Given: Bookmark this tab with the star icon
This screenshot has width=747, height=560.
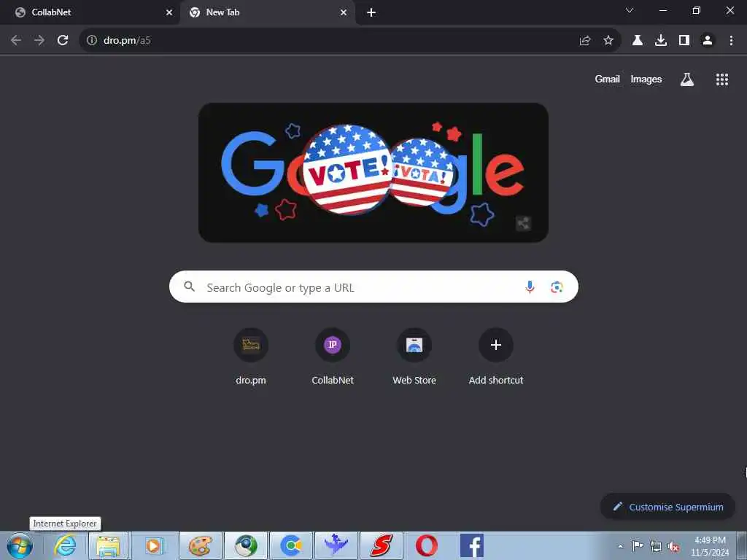Looking at the screenshot, I should [608, 41].
